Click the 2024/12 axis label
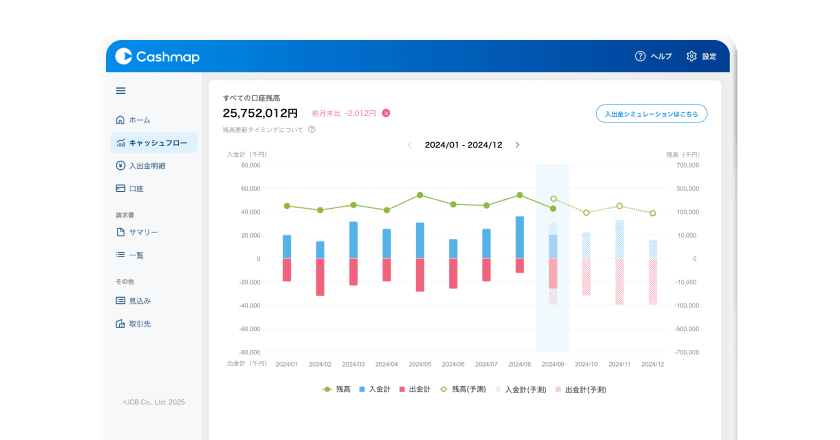The height and width of the screenshot is (440, 840). point(652,364)
